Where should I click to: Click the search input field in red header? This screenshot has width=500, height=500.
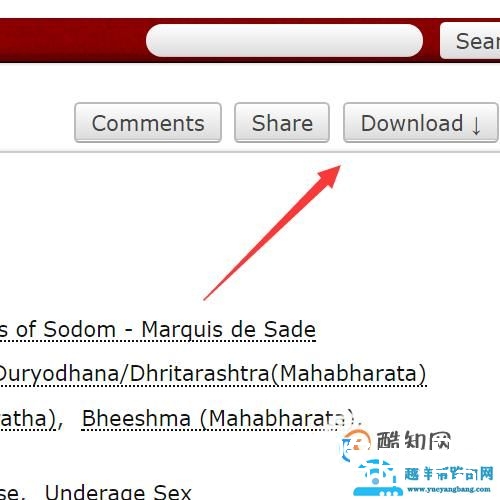point(284,40)
